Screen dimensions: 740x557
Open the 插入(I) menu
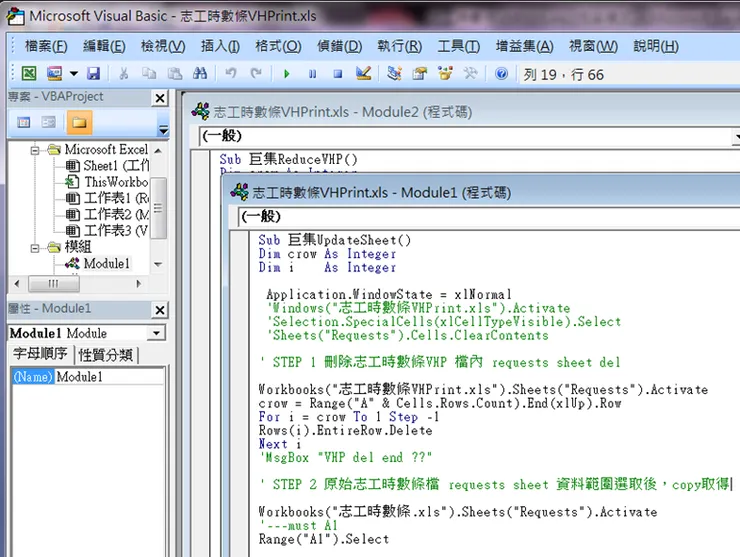tap(220, 46)
